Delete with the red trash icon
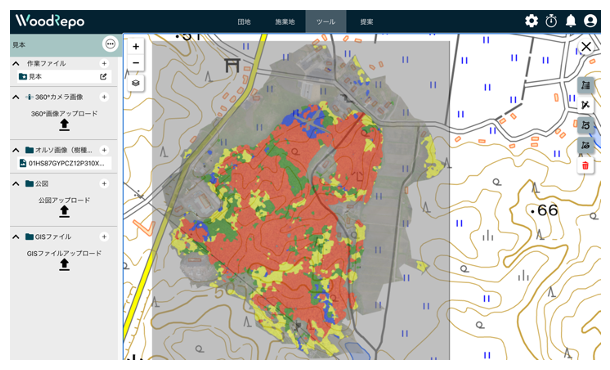 585,166
